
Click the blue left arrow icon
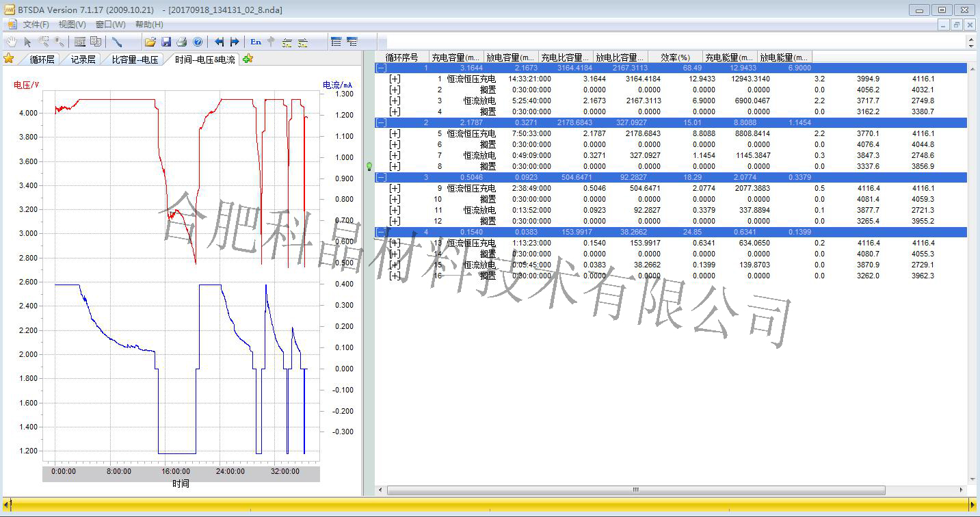tap(219, 42)
